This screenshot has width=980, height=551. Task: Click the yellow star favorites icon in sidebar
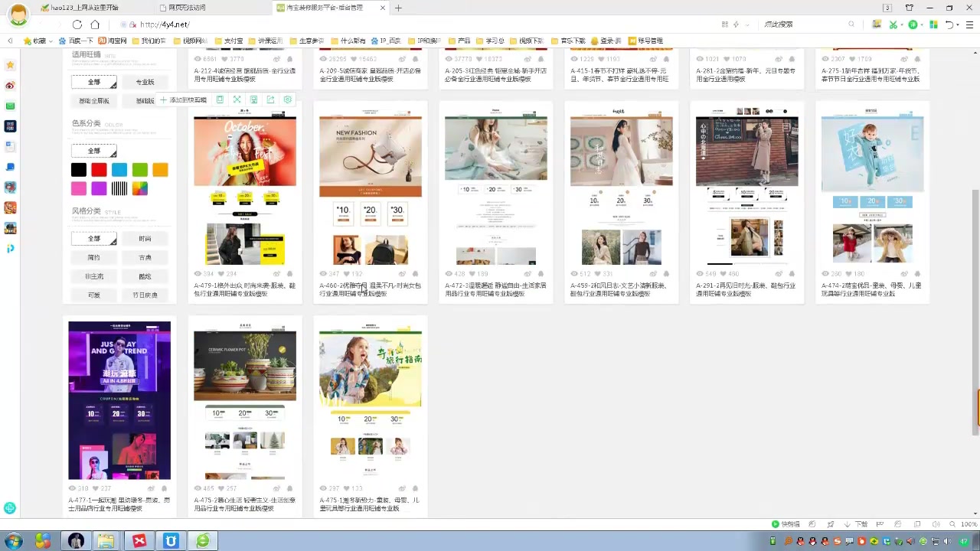click(x=10, y=64)
